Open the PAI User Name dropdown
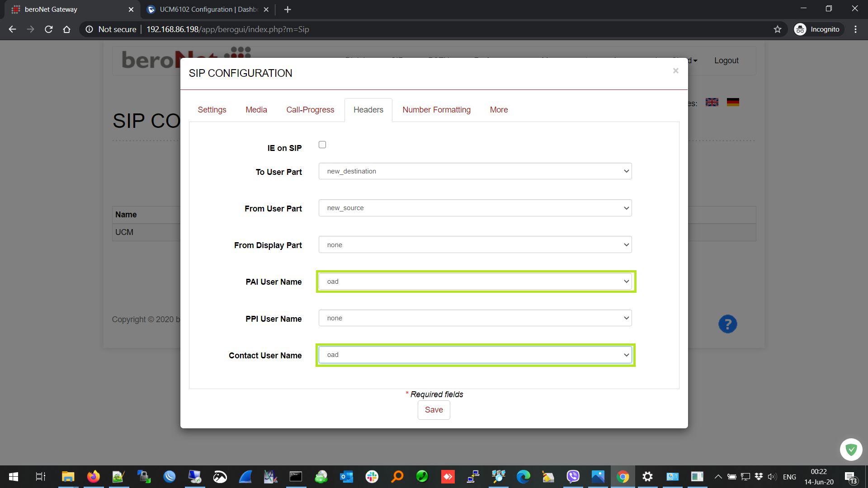Screen dimensions: 868x488 475,282
